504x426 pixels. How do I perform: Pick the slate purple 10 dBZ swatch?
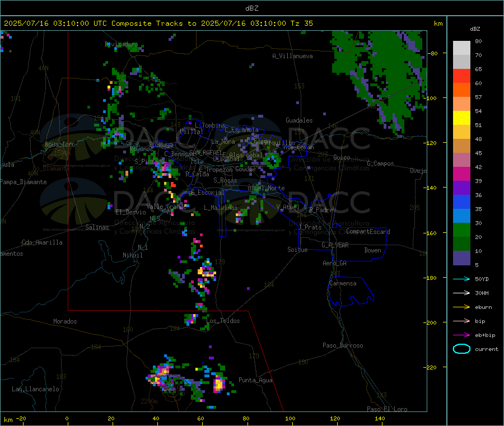(461, 258)
